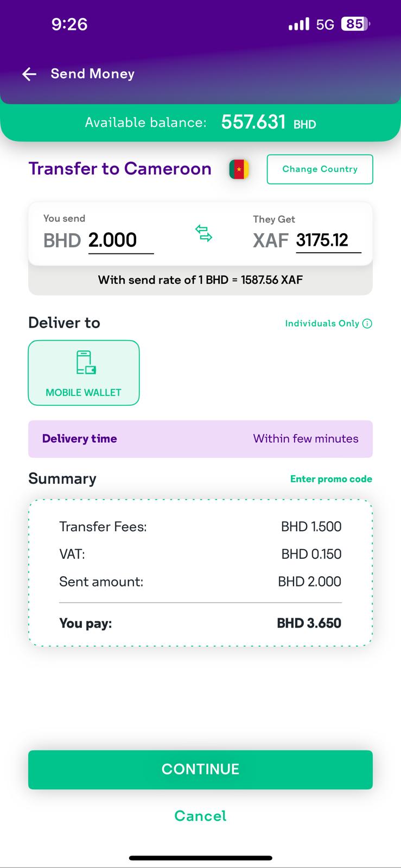Tap the back arrow icon

[x=29, y=74]
